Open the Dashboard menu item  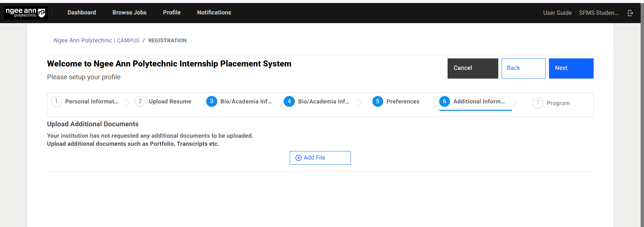point(82,12)
